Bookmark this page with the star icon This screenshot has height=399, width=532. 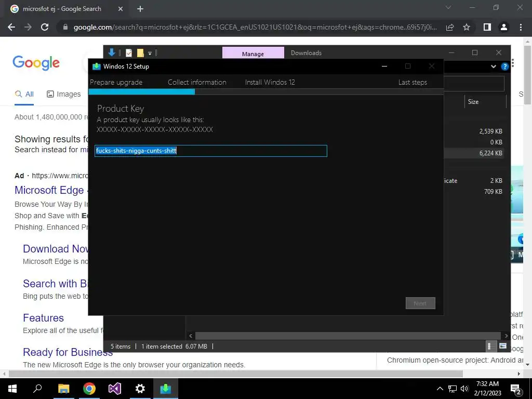click(x=467, y=27)
